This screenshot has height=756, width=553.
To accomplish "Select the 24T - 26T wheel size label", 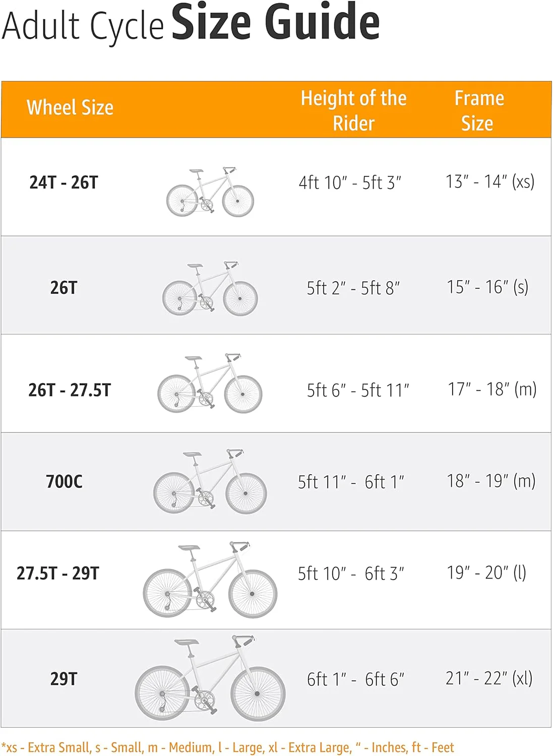I will click(x=64, y=182).
